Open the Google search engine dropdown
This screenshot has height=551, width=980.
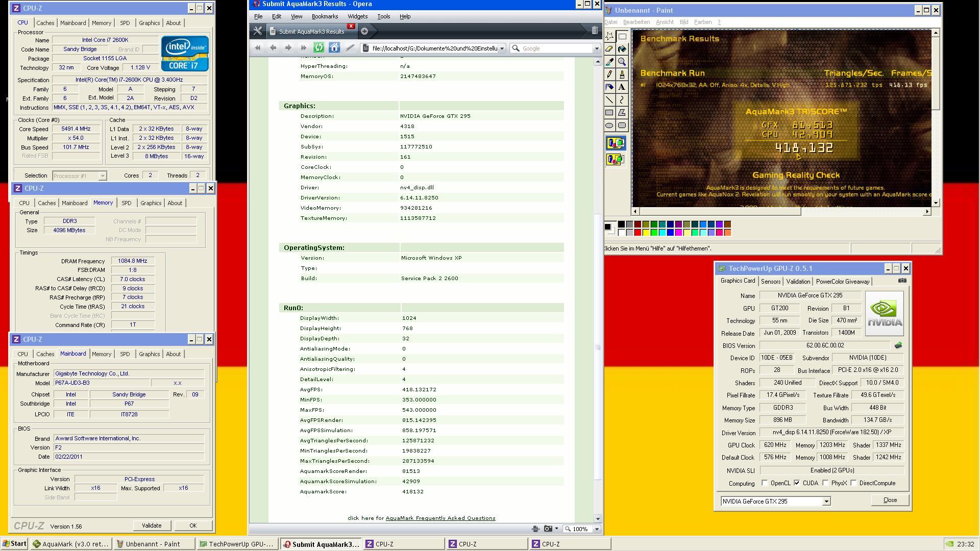[596, 48]
